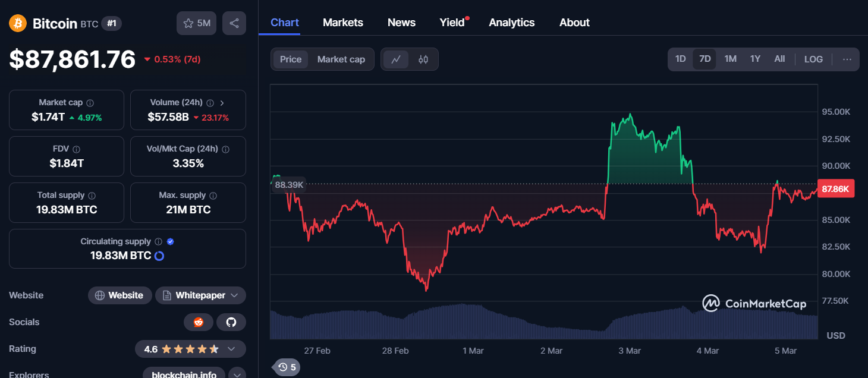Click the info icon next to Market cap
This screenshot has width=868, height=378.
(x=90, y=103)
